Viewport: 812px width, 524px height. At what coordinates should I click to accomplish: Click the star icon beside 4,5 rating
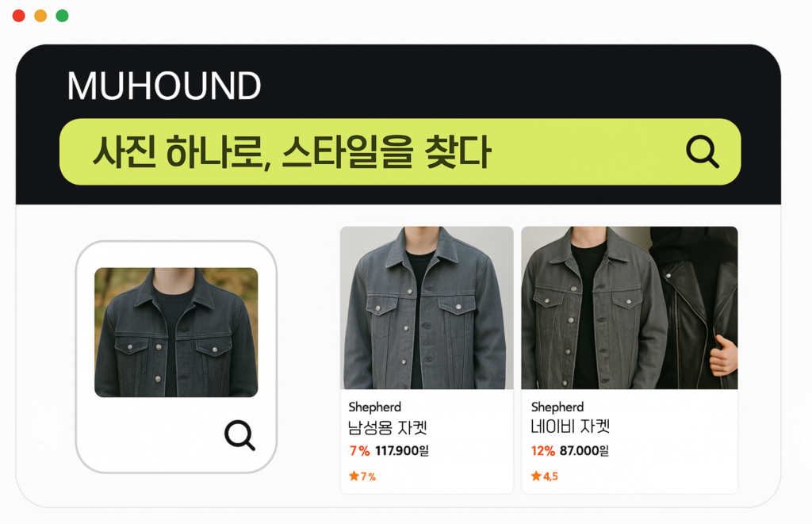click(x=536, y=476)
